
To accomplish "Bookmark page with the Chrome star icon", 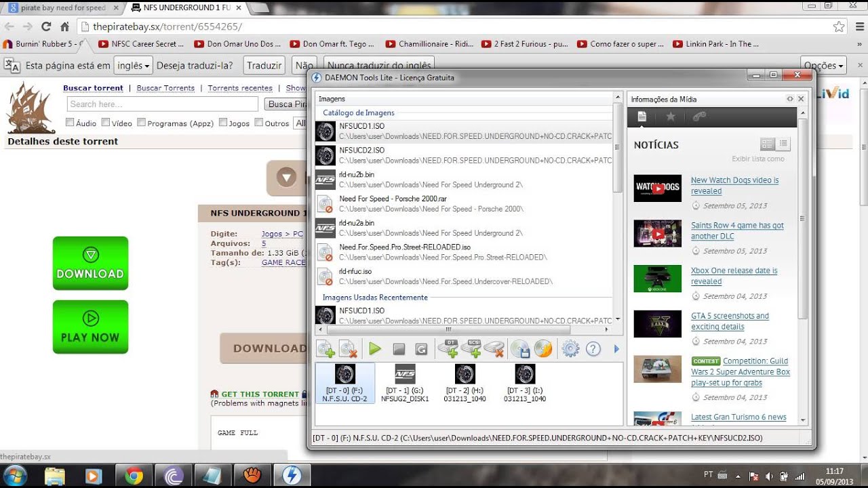I will coord(839,26).
